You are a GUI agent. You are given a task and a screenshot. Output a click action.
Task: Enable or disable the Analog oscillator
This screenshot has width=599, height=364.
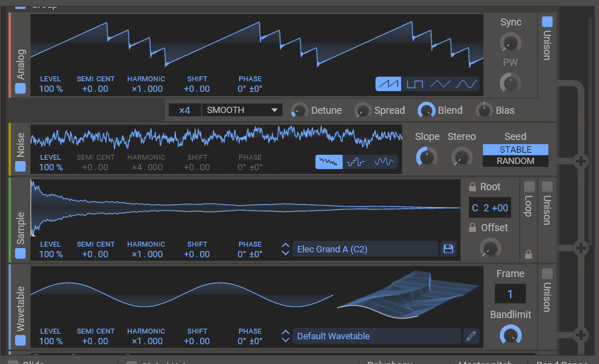pyautogui.click(x=21, y=88)
